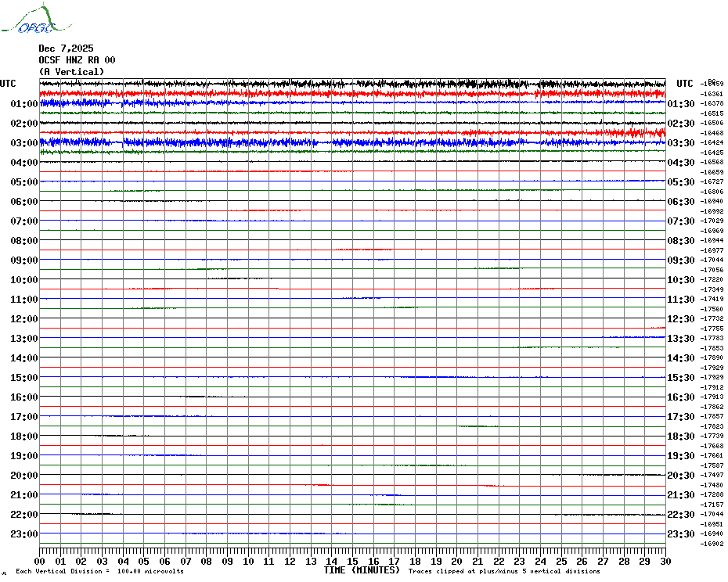Click the offset value '-16468'

(x=712, y=133)
